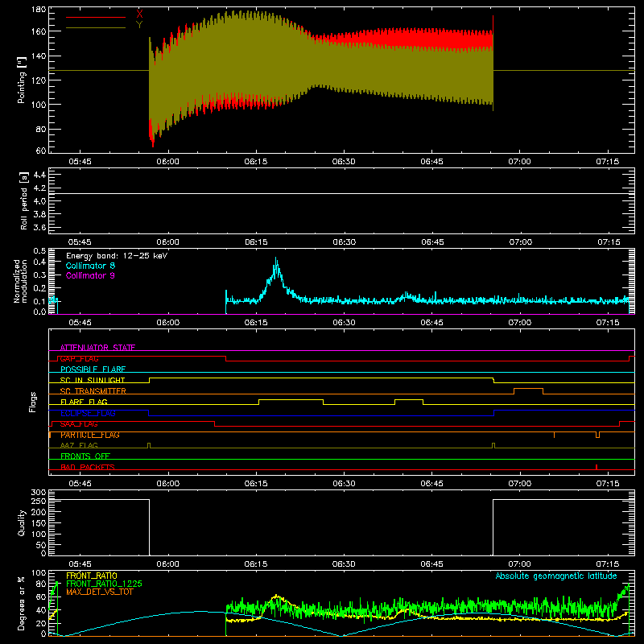The width and height of the screenshot is (644, 644).
Task: Click the 'Degrees or %' axis title
Action: coord(21,603)
